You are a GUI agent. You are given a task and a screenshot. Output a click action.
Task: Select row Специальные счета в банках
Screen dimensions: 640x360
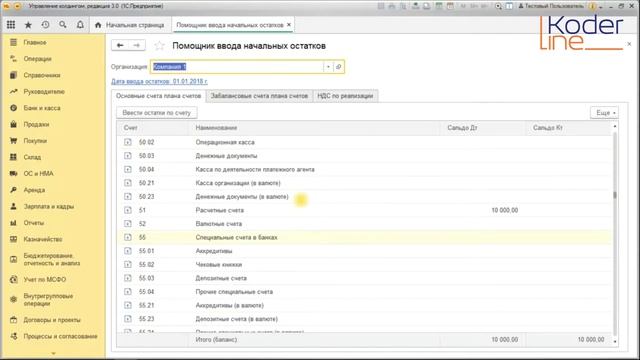click(364, 237)
